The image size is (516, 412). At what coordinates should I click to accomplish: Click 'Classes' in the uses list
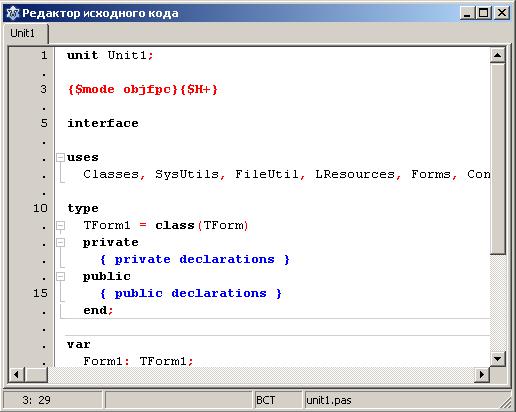click(111, 174)
